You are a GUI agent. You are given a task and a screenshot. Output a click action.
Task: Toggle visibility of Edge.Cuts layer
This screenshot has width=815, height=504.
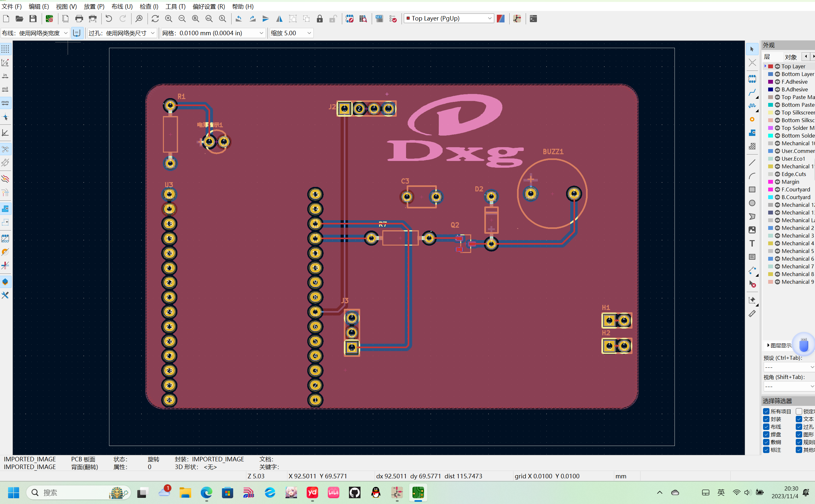(777, 174)
